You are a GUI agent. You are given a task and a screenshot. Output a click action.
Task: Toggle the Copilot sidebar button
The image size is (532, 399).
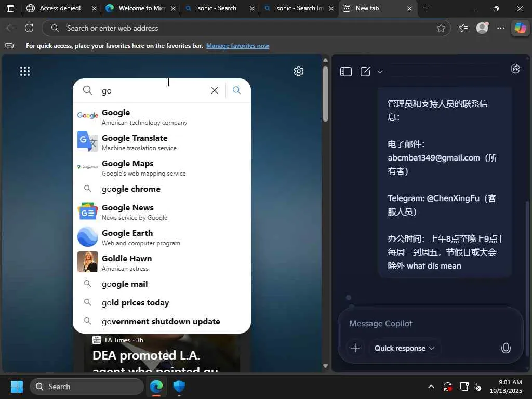click(520, 28)
